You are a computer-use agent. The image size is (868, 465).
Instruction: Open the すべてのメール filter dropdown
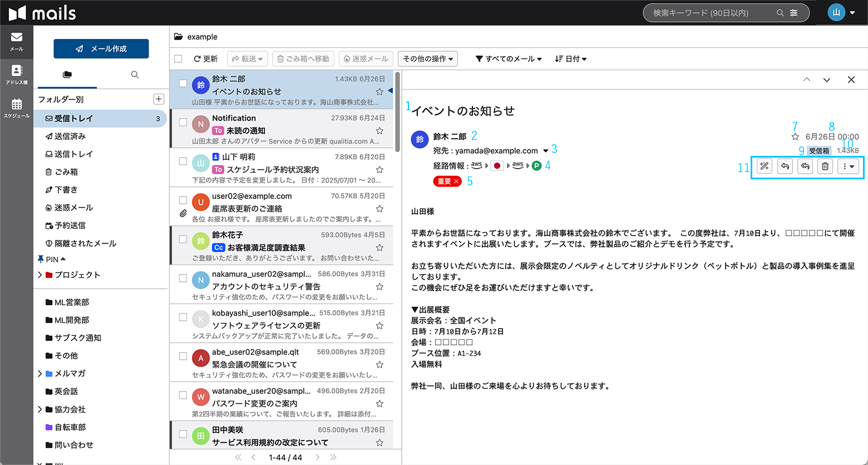509,59
